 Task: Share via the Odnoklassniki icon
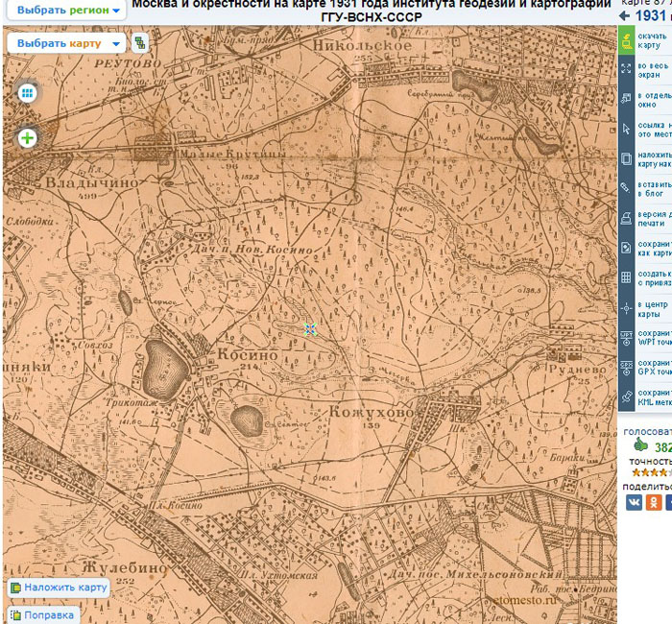click(654, 502)
